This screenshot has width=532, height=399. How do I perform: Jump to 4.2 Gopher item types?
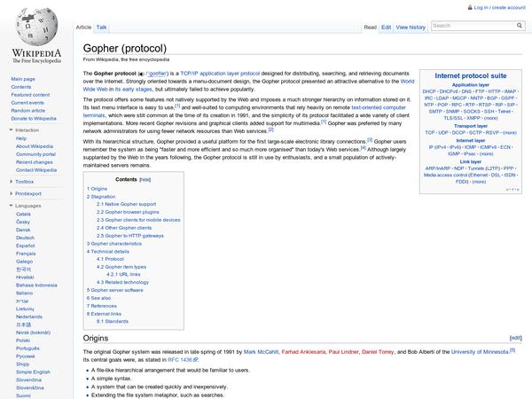coord(121,267)
